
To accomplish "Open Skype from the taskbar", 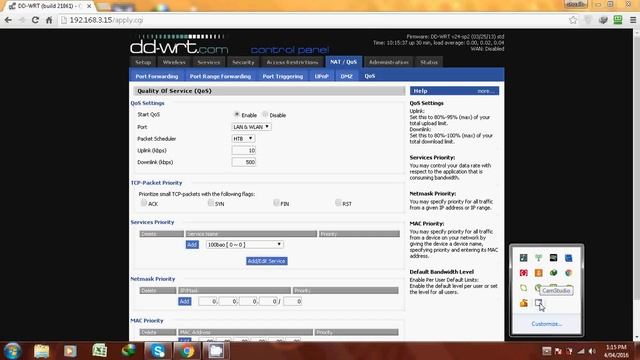I will click(158, 351).
